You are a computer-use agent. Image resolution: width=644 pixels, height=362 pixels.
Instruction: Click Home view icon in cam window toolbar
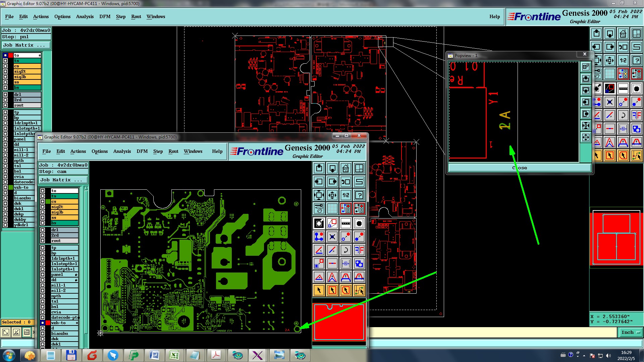[x=345, y=168]
